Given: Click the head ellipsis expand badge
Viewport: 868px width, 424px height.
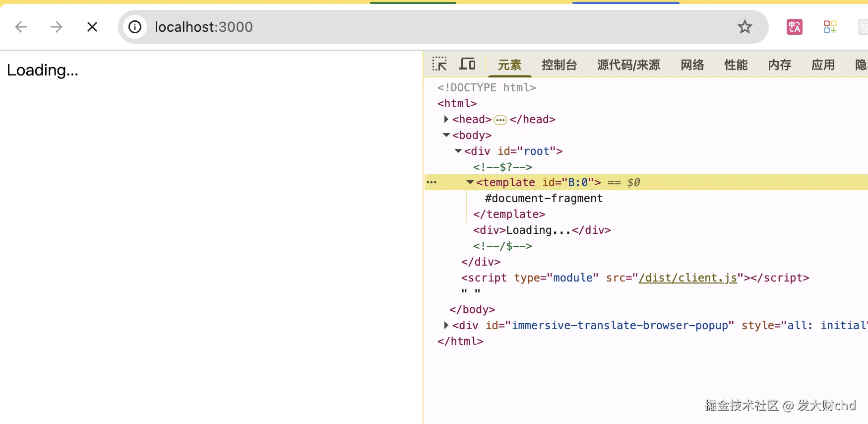Looking at the screenshot, I should point(500,120).
